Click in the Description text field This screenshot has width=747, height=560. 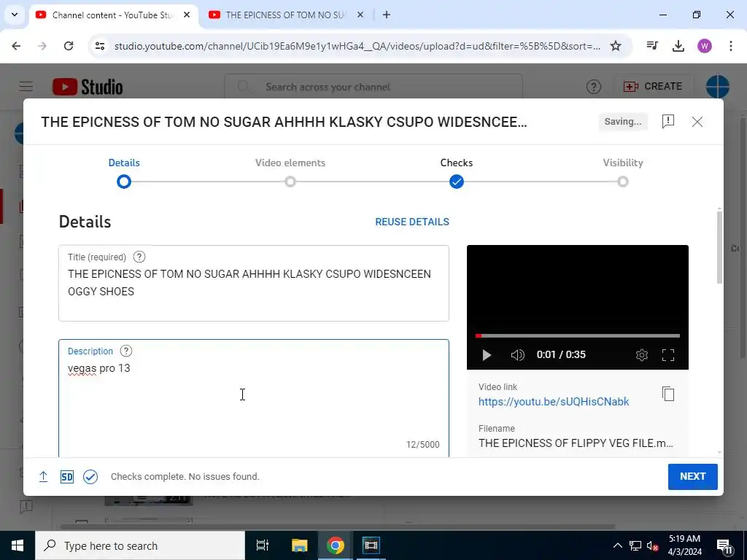point(253,398)
